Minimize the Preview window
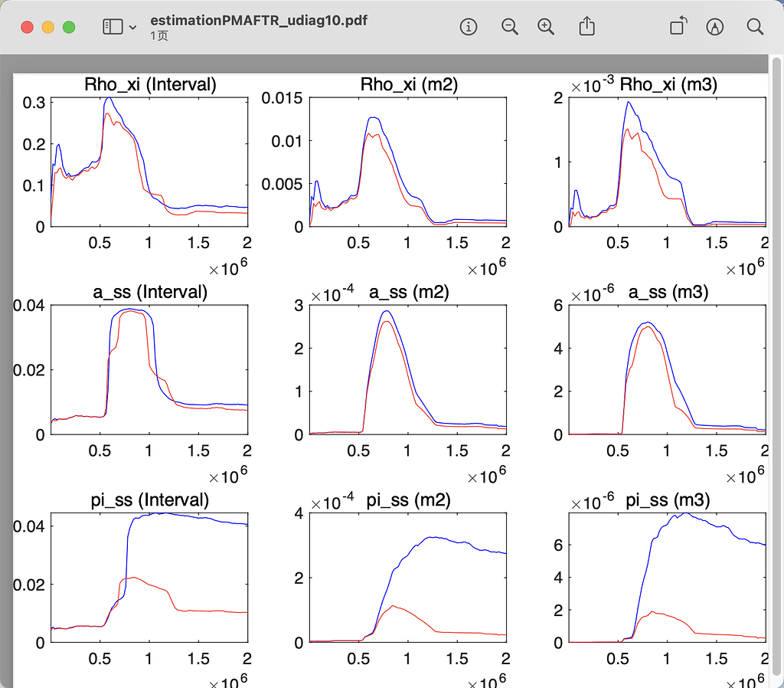The image size is (784, 688). pos(47,25)
